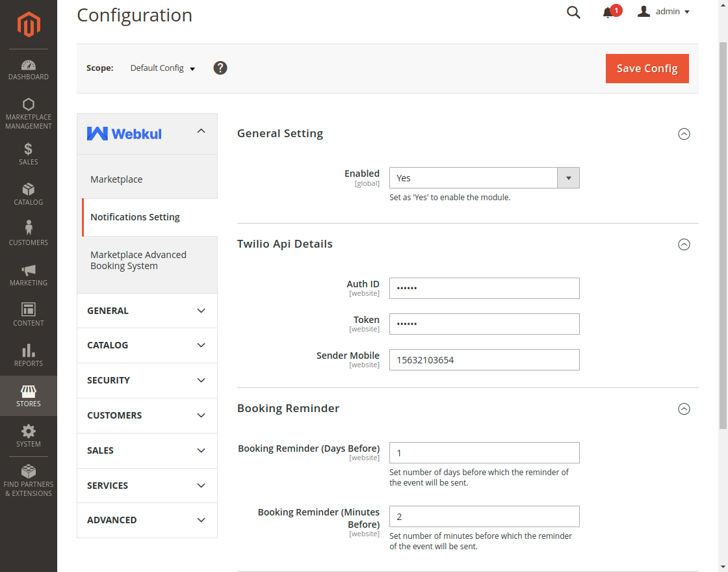Collapse the Booking Reminder section
The height and width of the screenshot is (572, 728).
coord(684,409)
